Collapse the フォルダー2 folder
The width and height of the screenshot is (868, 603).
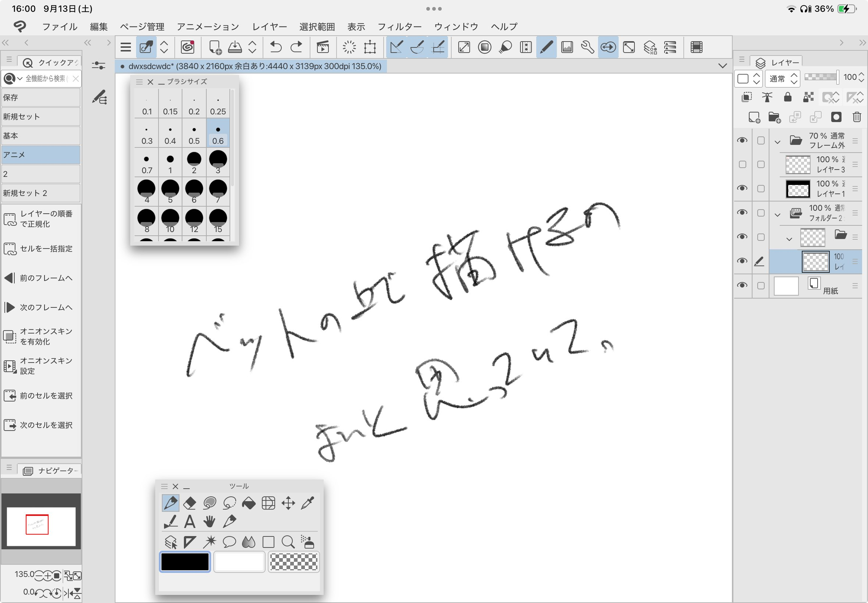tap(777, 215)
